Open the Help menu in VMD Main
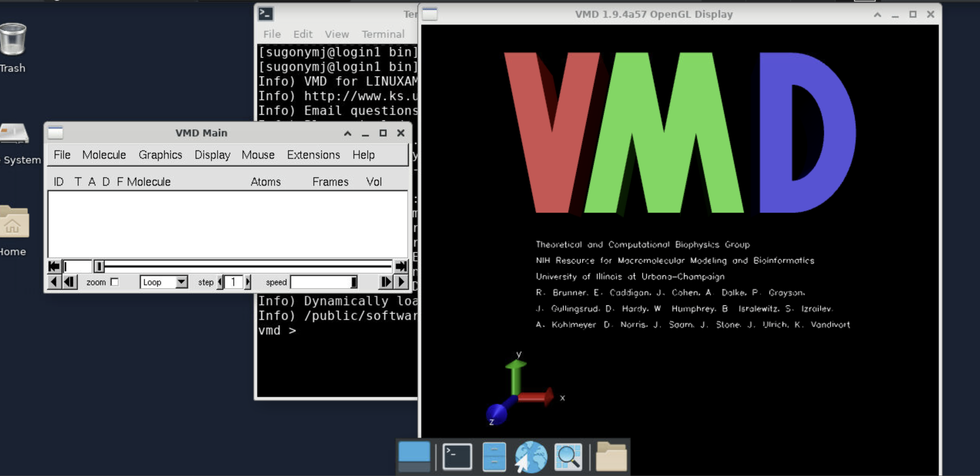Image resolution: width=980 pixels, height=476 pixels. click(x=364, y=155)
